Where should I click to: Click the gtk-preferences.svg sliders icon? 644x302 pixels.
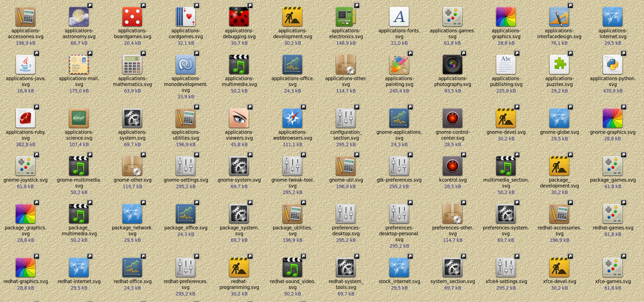399,166
